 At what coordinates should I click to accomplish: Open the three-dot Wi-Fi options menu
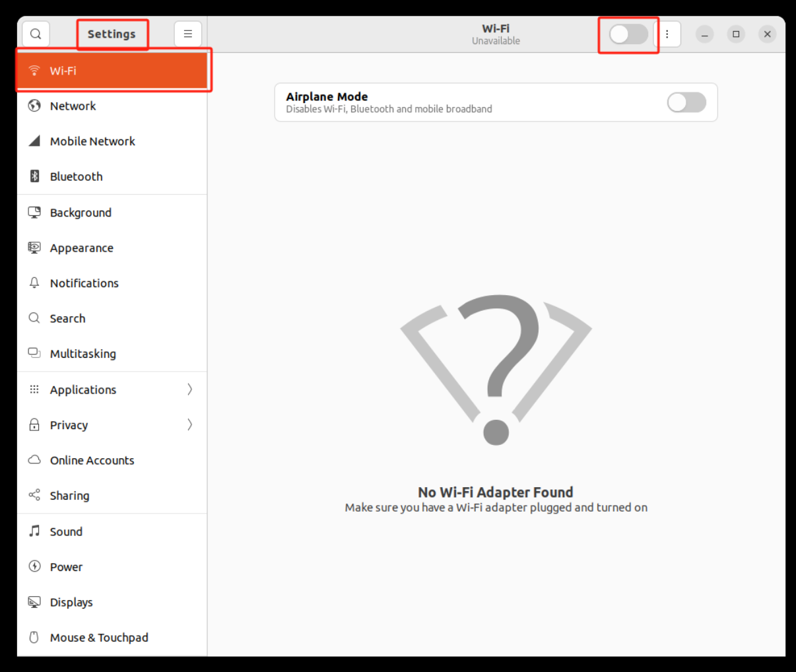[x=667, y=34]
